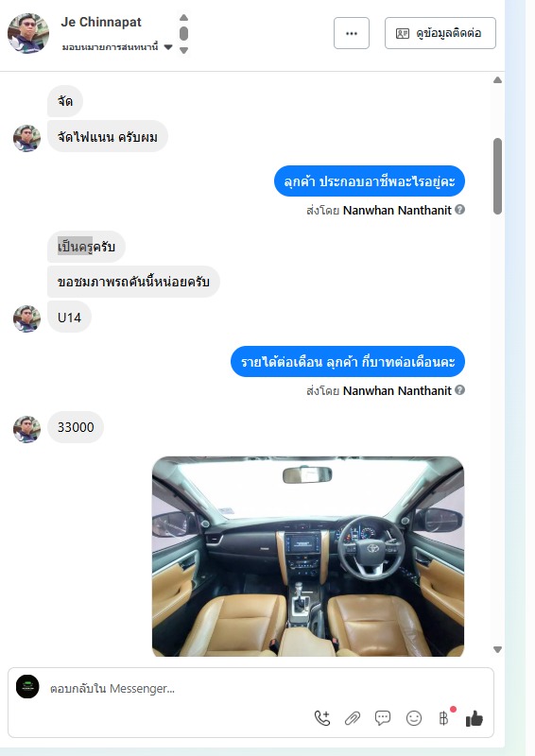Screen dimensions: 535x756
Task: Click Je Chinnapat header profile picture
Action: [x=28, y=33]
